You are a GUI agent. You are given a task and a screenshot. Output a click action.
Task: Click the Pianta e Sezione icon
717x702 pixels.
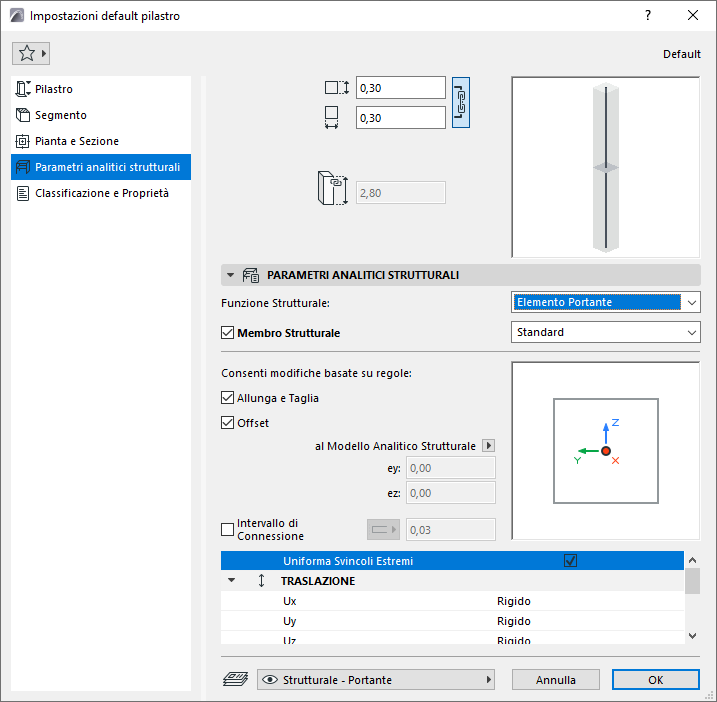[x=22, y=141]
